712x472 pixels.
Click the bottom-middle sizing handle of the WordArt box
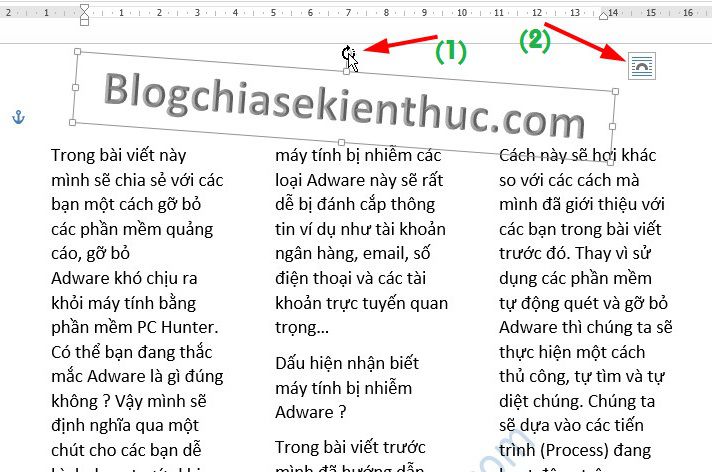(x=341, y=142)
